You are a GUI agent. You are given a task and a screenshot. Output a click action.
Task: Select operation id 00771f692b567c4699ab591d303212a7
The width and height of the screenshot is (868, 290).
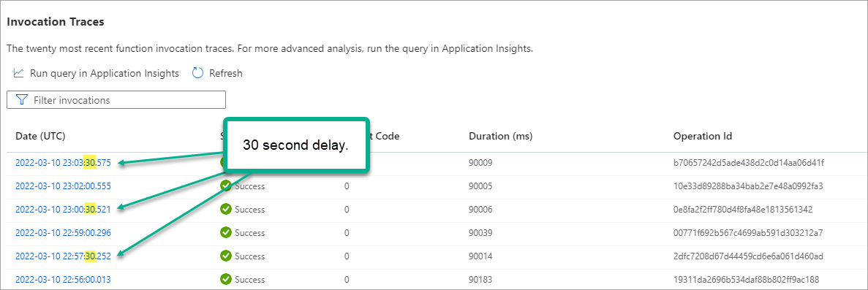tap(748, 232)
